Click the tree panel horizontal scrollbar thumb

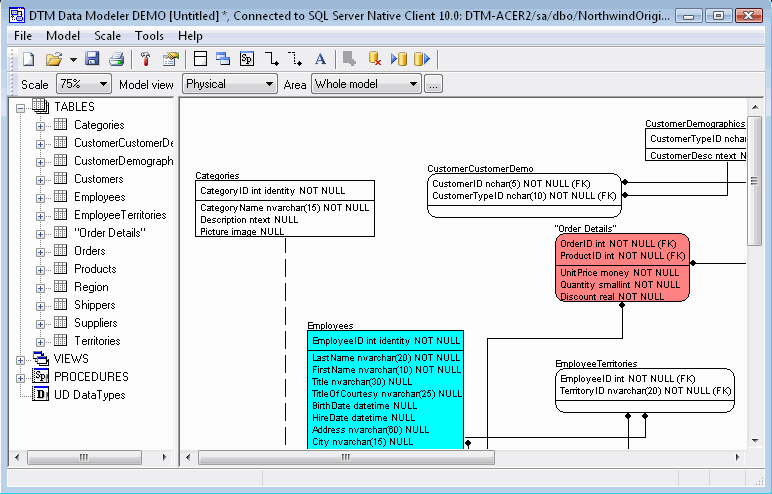pos(84,458)
